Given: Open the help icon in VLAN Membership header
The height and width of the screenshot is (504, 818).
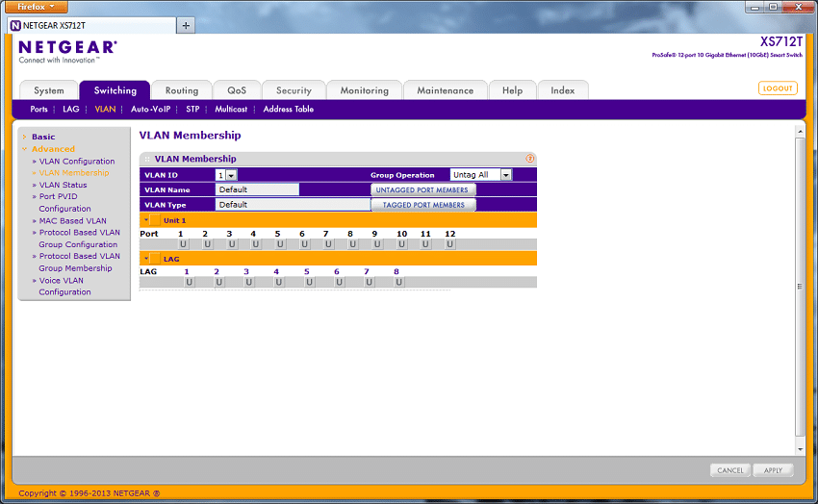Looking at the screenshot, I should [x=529, y=159].
